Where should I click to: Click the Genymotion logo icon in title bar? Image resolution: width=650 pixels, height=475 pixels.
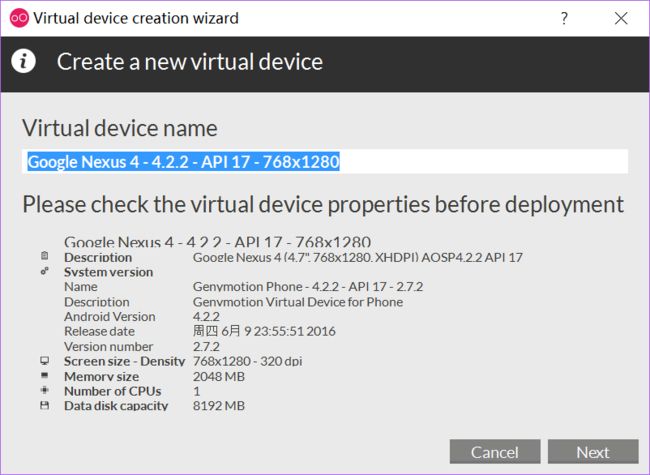[19, 18]
